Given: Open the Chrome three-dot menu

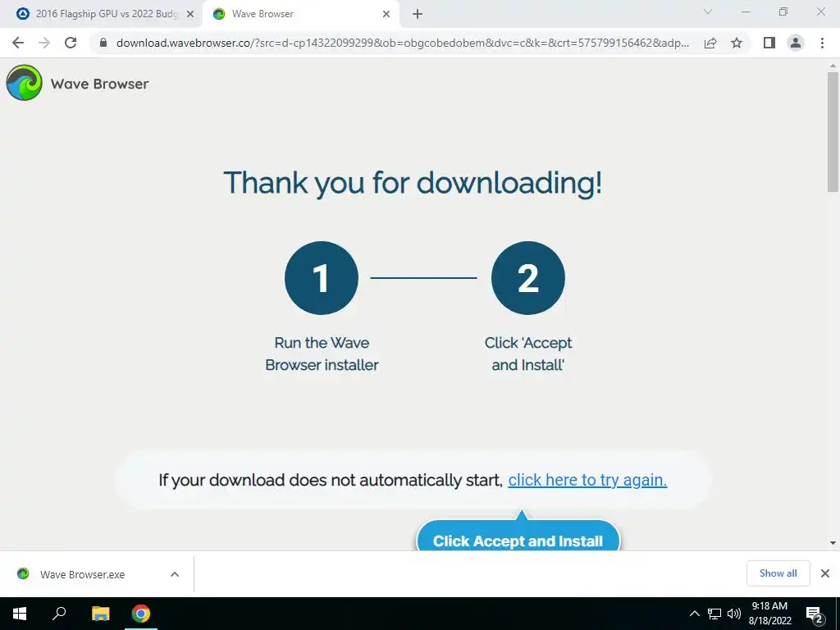Looking at the screenshot, I should pos(822,43).
